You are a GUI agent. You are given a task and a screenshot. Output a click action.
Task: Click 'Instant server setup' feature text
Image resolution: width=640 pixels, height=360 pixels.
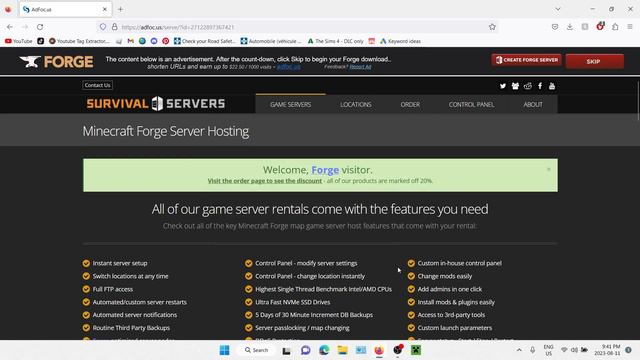click(120, 263)
